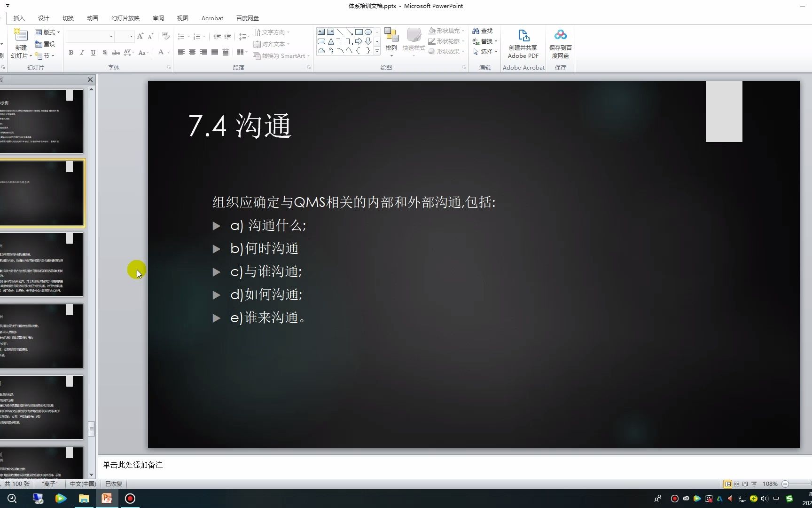This screenshot has height=508, width=812.
Task: Switch to Slide Sorter view icon
Action: [736, 484]
